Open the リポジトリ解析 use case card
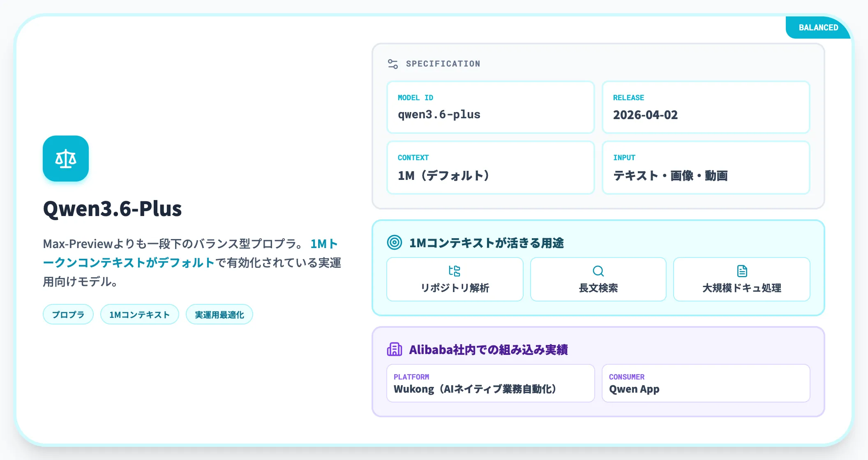This screenshot has height=460, width=868. [455, 279]
